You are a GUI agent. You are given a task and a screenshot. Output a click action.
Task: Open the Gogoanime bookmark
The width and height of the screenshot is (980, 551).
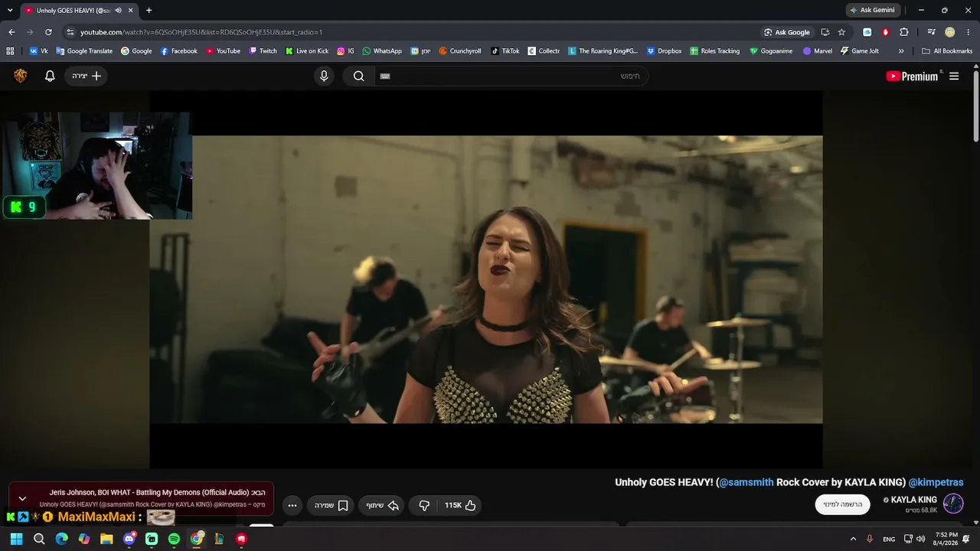(771, 51)
